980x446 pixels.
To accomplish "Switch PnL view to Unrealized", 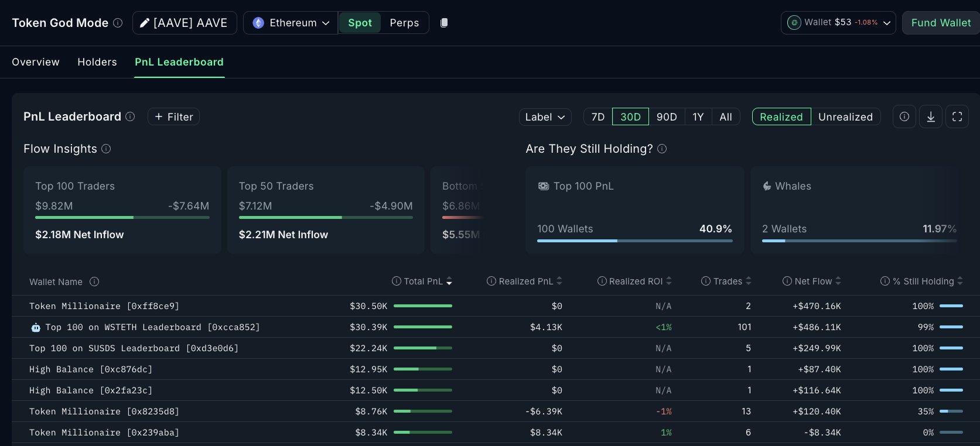I will pos(845,116).
